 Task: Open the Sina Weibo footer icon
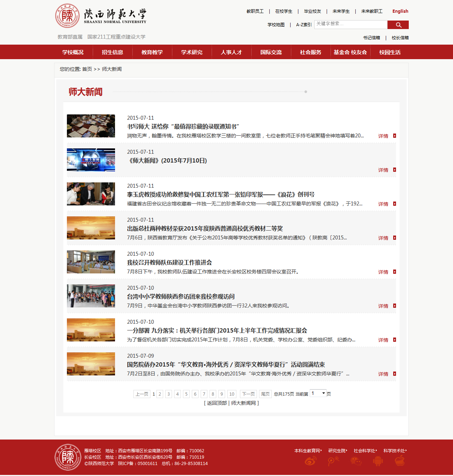click(x=310, y=461)
